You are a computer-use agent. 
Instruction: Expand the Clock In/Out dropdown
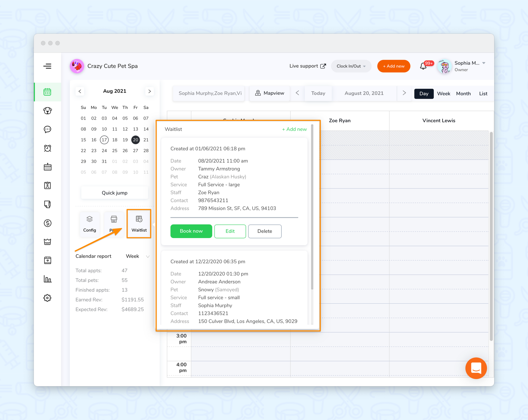click(351, 66)
